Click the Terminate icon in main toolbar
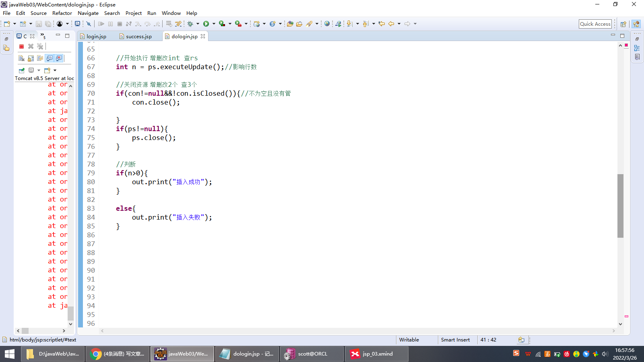 (120, 24)
